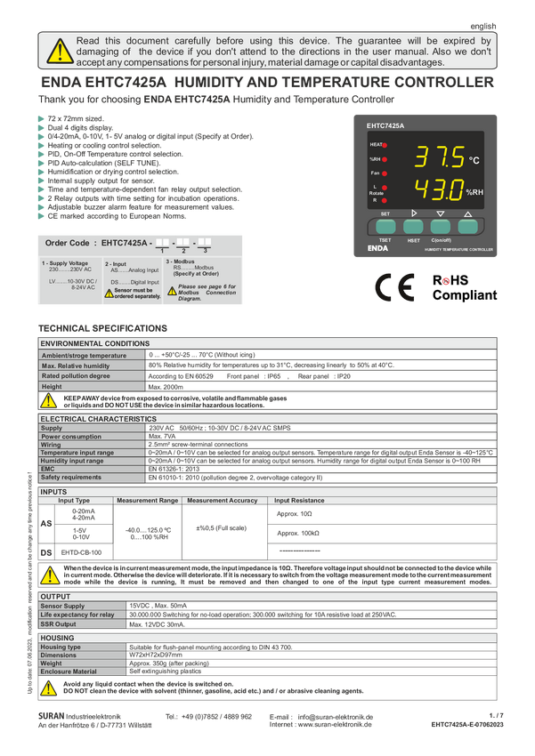Click the EHTC7425A label on the device image
The height and width of the screenshot is (756, 535).
385,125
